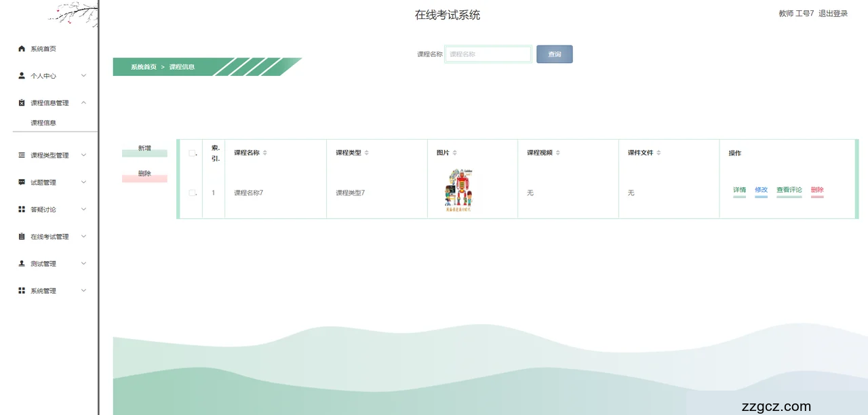Click the list icon for 课程类型管理

click(x=22, y=155)
